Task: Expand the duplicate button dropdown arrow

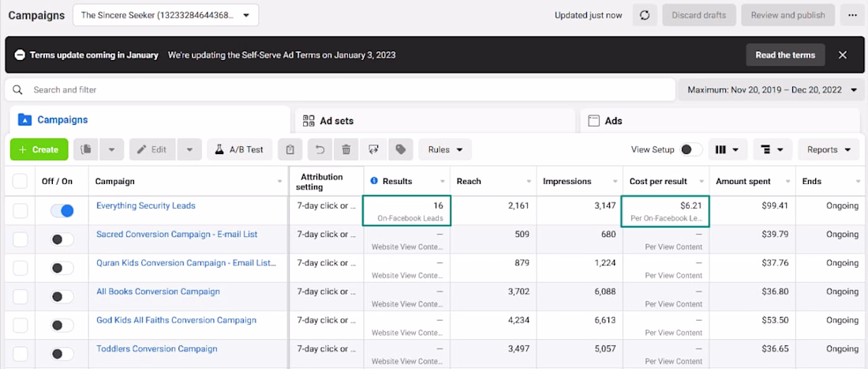Action: click(111, 149)
